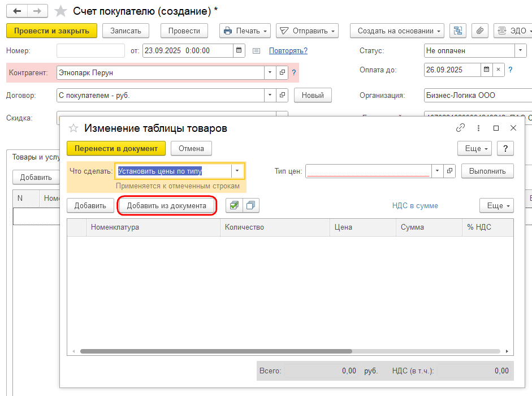The width and height of the screenshot is (532, 396).
Task: Expand the Что сделать action dropdown
Action: coord(237,171)
